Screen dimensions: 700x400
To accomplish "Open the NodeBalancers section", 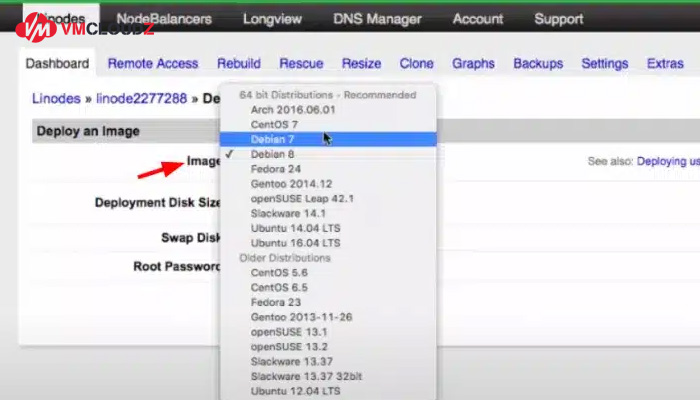I will point(164,19).
